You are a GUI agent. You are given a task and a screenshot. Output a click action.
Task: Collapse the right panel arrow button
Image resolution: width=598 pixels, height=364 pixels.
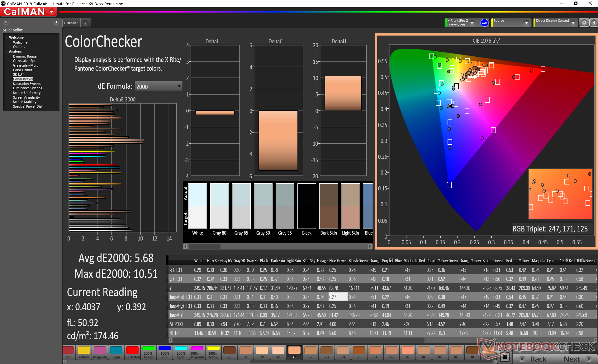pyautogui.click(x=594, y=23)
